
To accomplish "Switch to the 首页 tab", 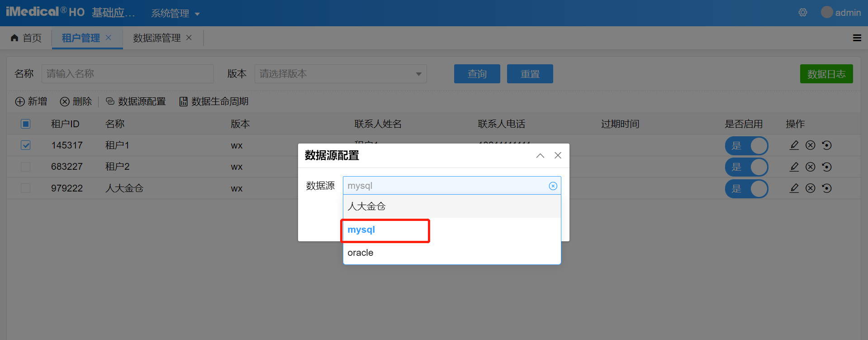I will pyautogui.click(x=26, y=38).
